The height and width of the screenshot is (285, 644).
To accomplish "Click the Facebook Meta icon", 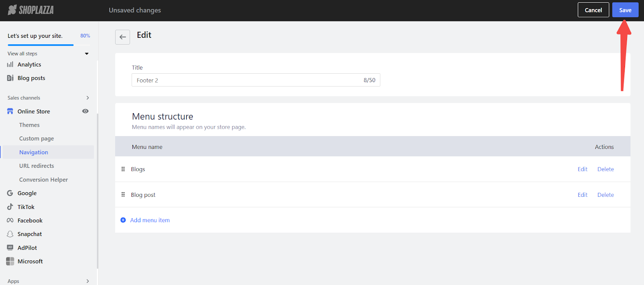I will 10,221.
